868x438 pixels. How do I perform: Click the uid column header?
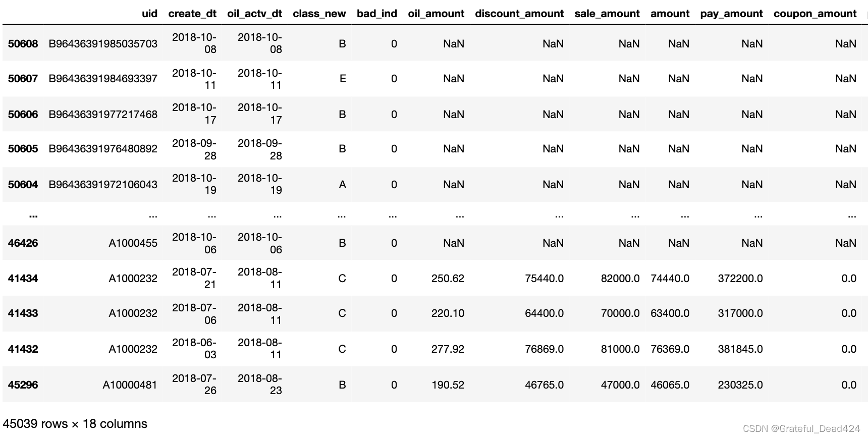point(149,14)
